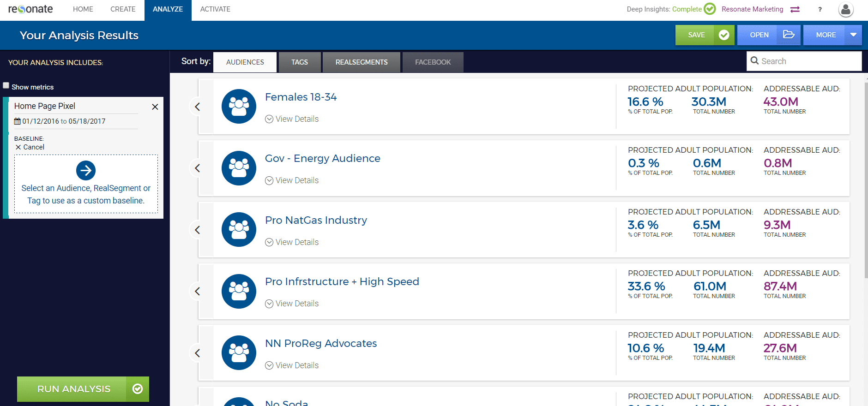
Task: Expand View Details for Gov - Energy Audience
Action: point(292,180)
